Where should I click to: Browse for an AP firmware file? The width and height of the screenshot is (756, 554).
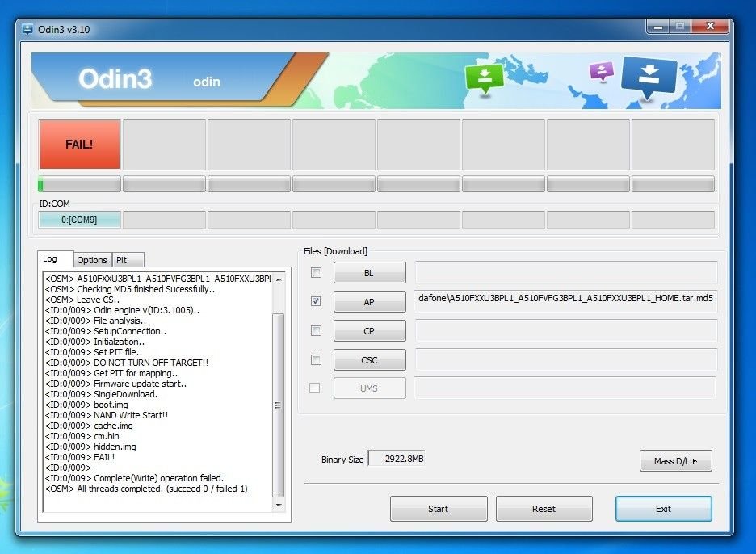[x=369, y=302]
